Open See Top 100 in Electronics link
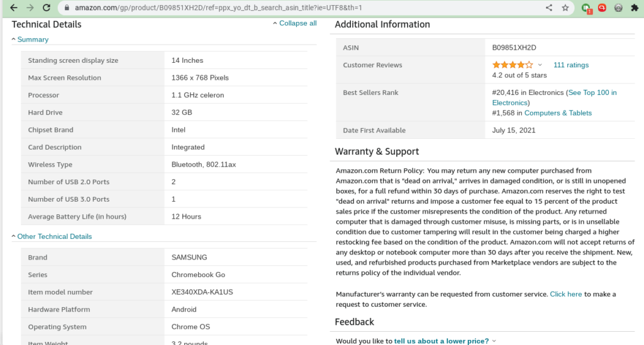The width and height of the screenshot is (644, 345). (555, 97)
